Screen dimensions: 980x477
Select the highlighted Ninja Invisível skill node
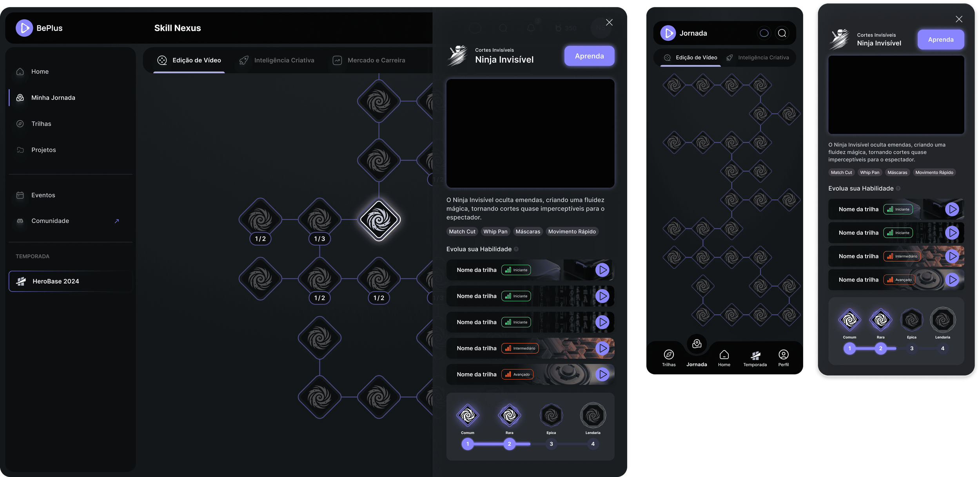pyautogui.click(x=379, y=220)
